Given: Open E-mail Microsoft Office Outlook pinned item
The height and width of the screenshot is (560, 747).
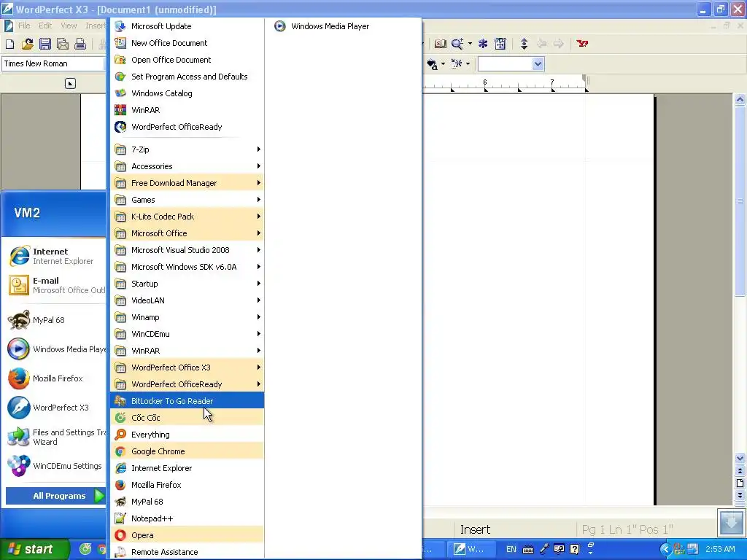Looking at the screenshot, I should tap(55, 285).
